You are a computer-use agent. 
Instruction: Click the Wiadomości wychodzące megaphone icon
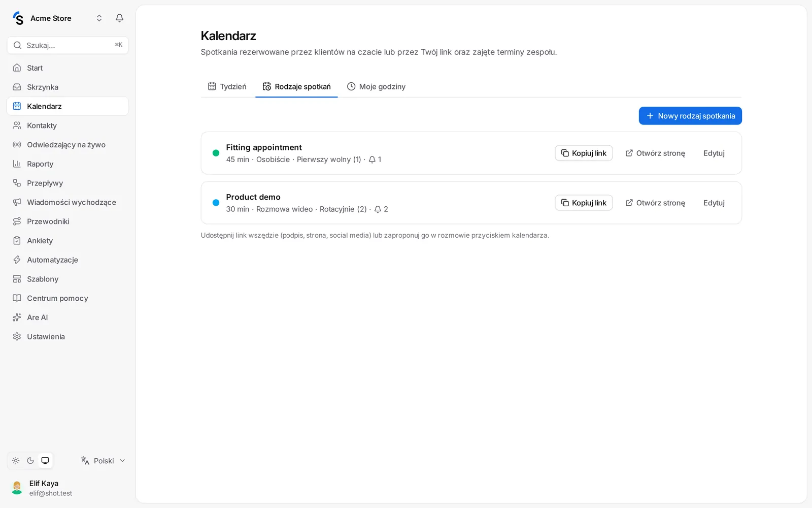coord(17,202)
